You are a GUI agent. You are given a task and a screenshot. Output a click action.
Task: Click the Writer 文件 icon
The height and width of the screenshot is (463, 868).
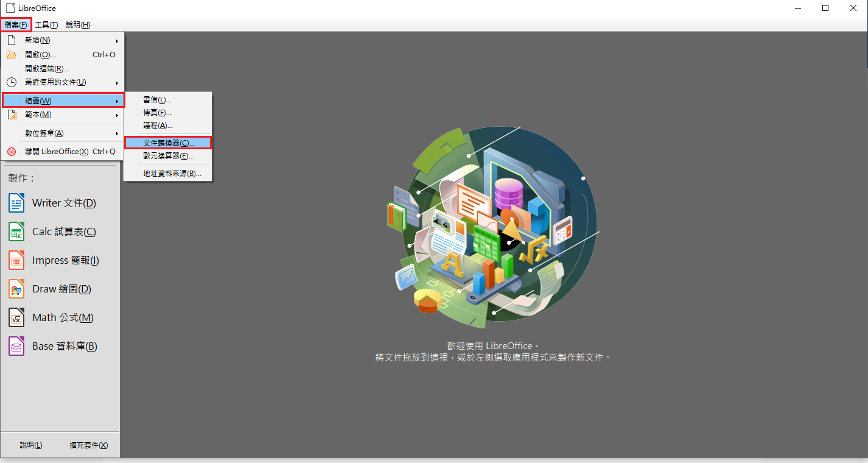click(x=16, y=203)
